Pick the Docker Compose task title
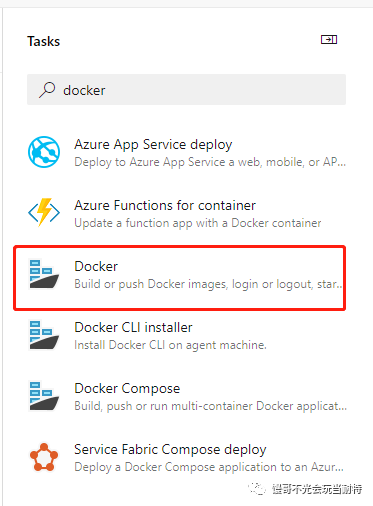 tap(127, 389)
